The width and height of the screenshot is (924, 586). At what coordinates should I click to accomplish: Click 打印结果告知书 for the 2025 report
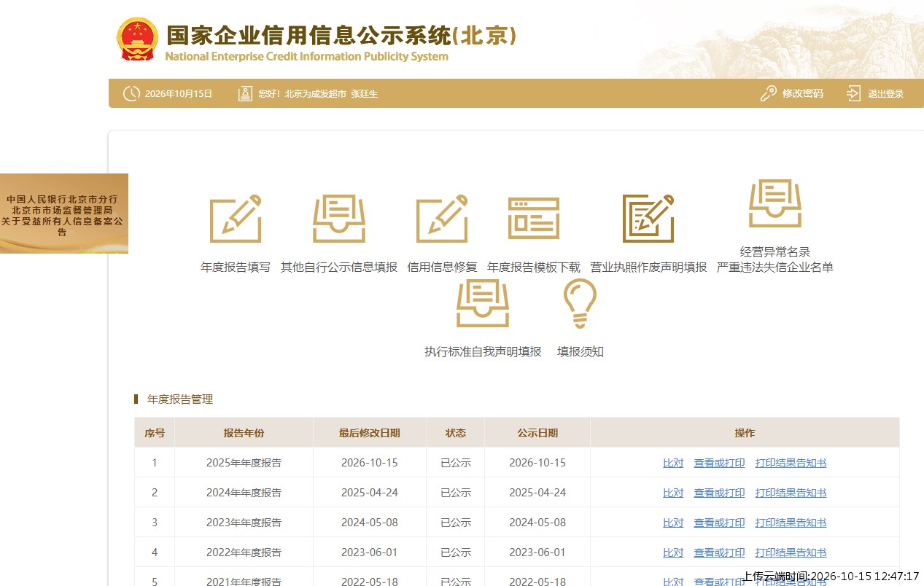[x=791, y=463]
